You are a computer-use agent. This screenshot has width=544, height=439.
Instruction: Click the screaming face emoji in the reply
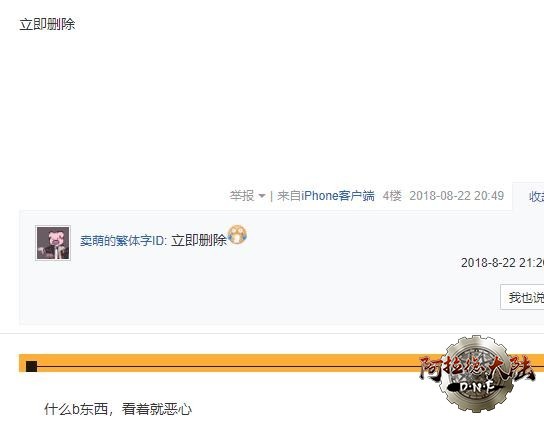click(x=237, y=235)
